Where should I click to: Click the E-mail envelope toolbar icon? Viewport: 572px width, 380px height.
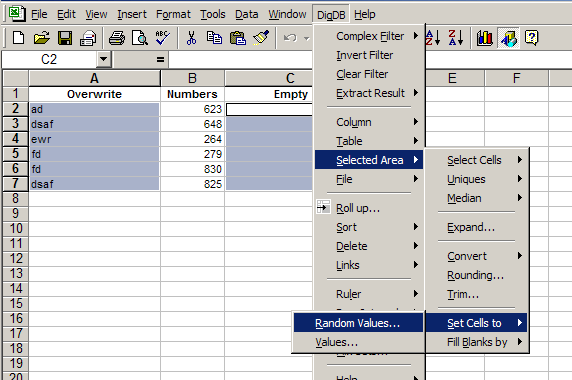88,38
